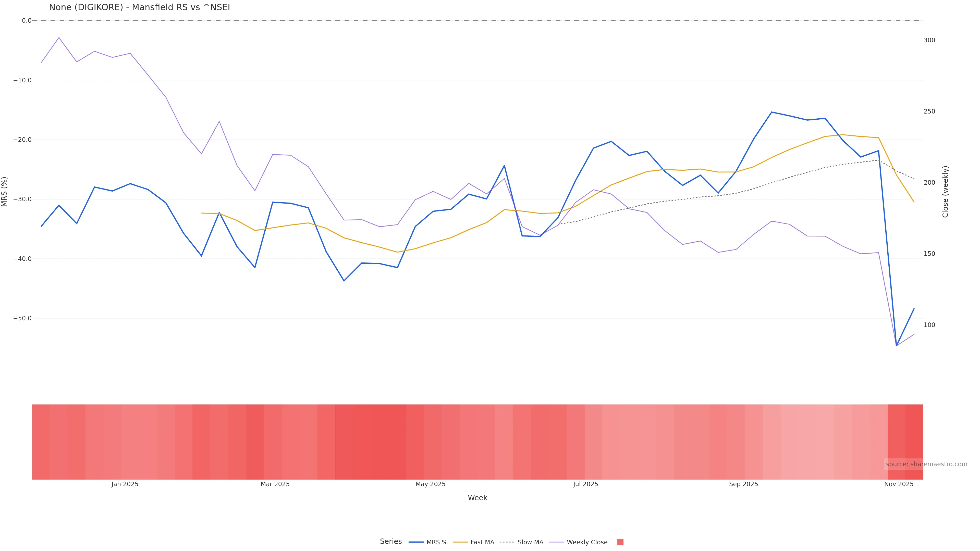Click the Jan 2025 x-axis label
Viewport: 980px width, 551px height.
coord(125,484)
